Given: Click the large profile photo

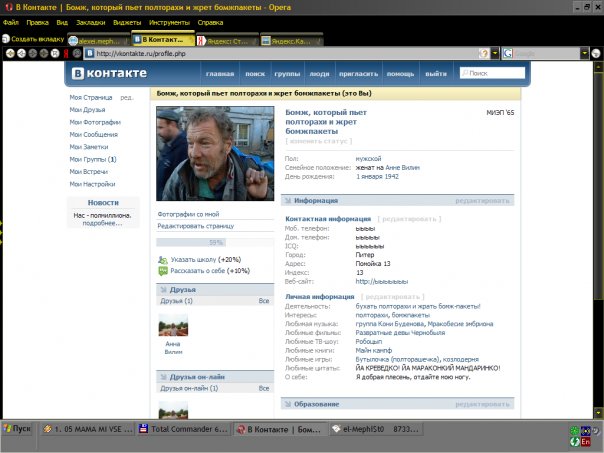Looking at the screenshot, I should click(214, 154).
